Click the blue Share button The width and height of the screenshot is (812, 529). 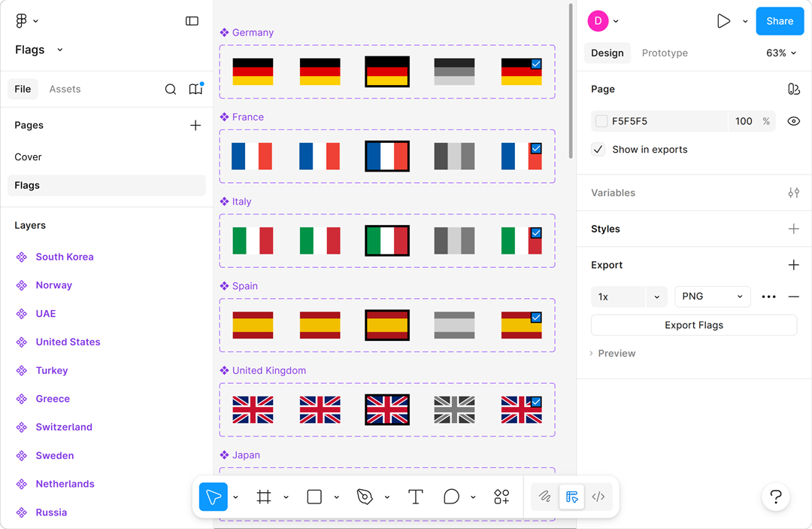(x=780, y=21)
